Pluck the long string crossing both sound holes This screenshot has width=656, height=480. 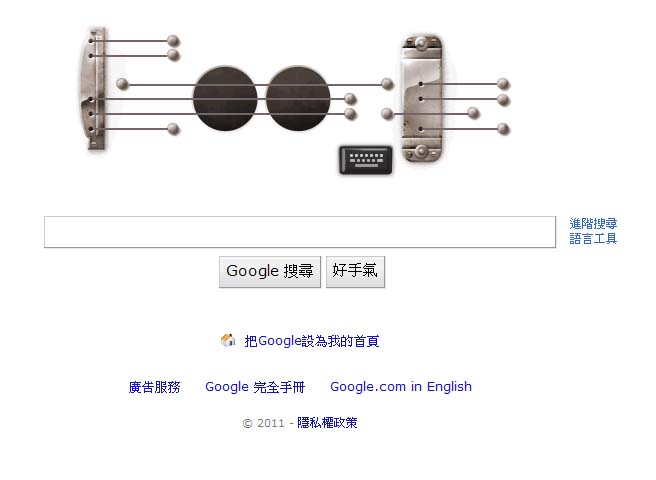255,85
